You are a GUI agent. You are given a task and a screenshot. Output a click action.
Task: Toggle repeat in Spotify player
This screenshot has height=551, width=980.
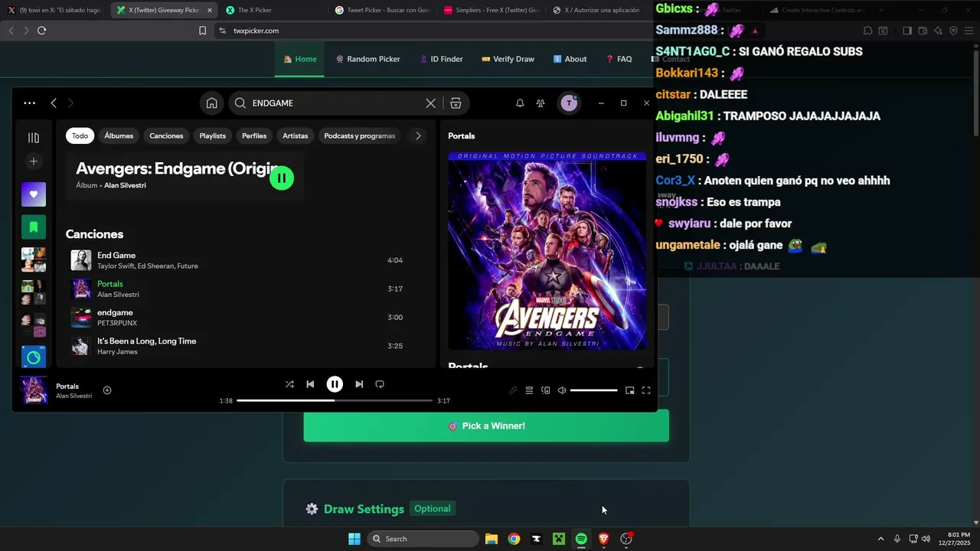tap(380, 384)
